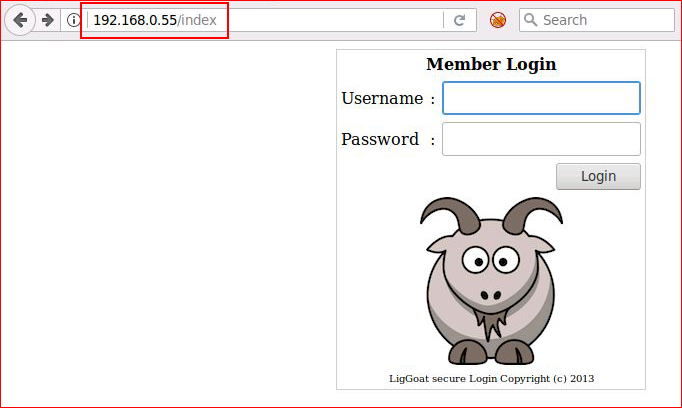
Task: Click the 'Member Login' heading
Action: tap(491, 64)
